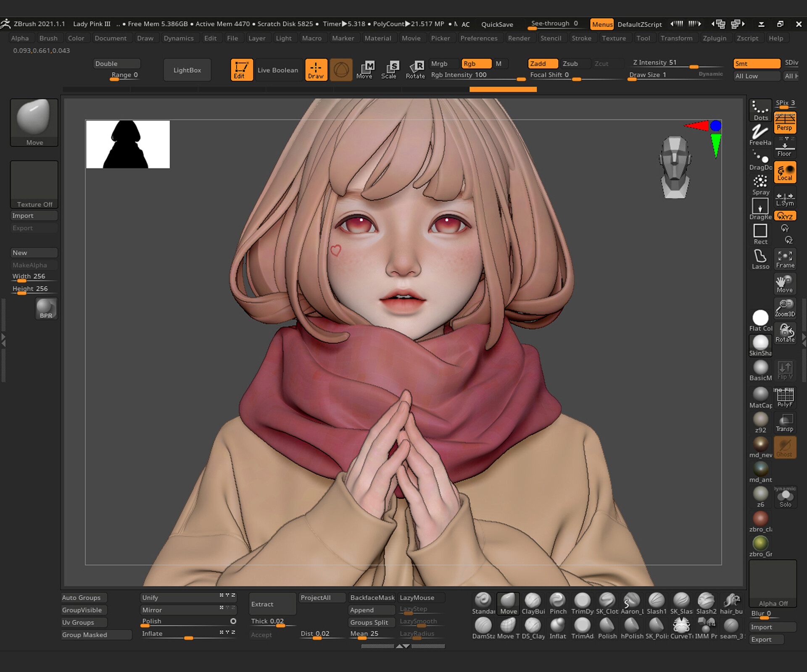Select the Pinch brush
This screenshot has height=672, width=807.
coord(558,604)
